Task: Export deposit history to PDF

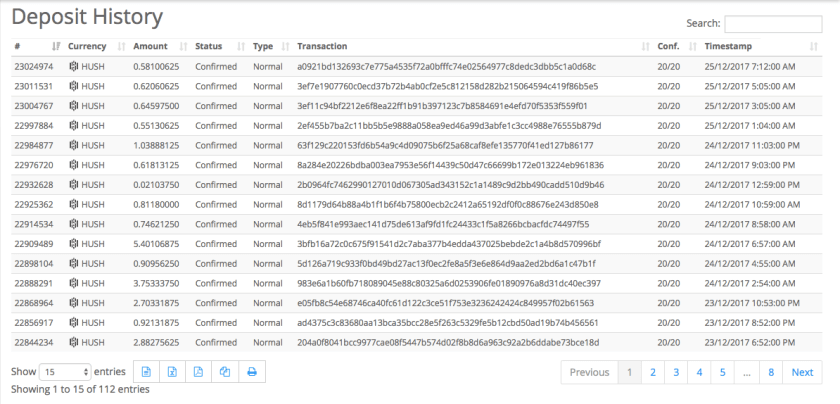Action: pos(199,371)
